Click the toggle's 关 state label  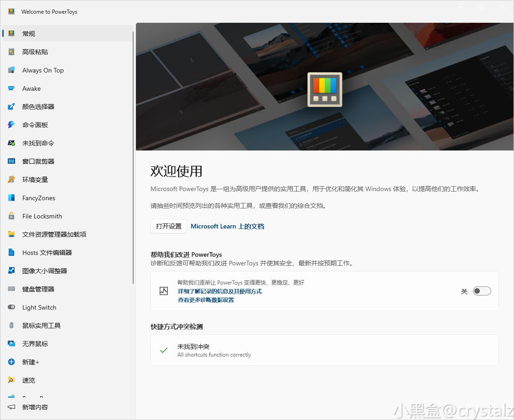[464, 291]
